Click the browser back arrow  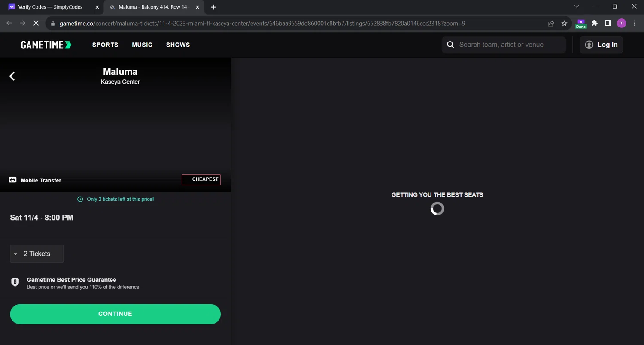(x=9, y=23)
